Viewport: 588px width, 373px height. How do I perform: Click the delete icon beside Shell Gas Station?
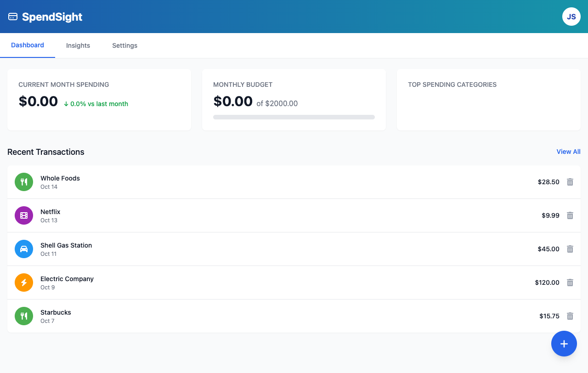point(570,249)
